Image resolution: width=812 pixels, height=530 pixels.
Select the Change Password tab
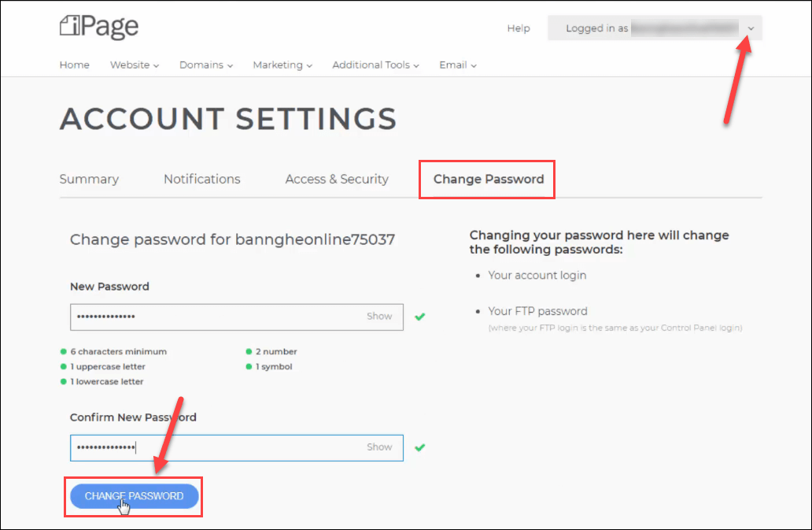pos(489,180)
